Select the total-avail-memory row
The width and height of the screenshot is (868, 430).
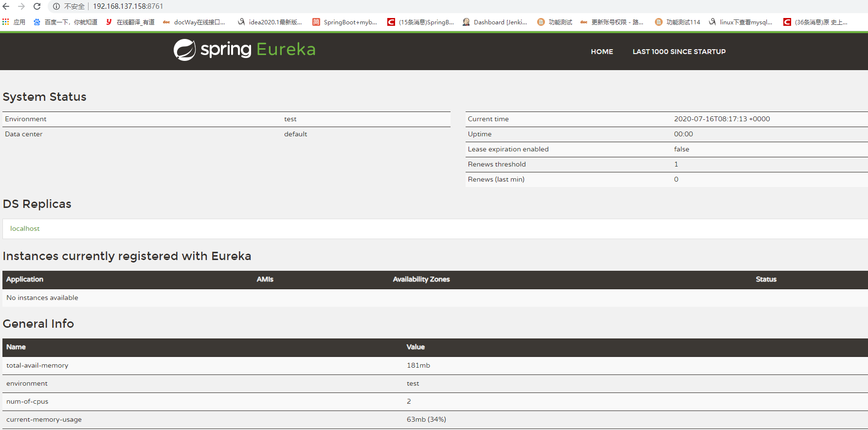[x=435, y=366]
